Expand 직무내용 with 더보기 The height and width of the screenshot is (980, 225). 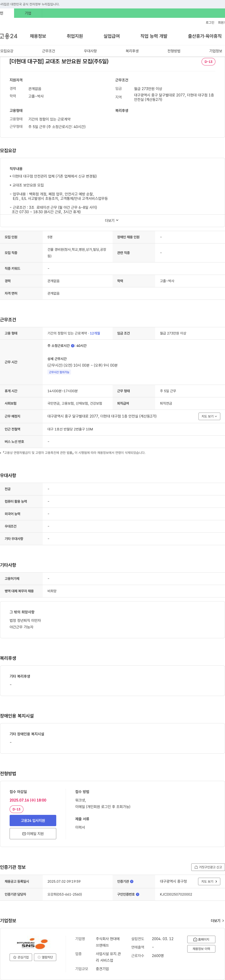112,220
